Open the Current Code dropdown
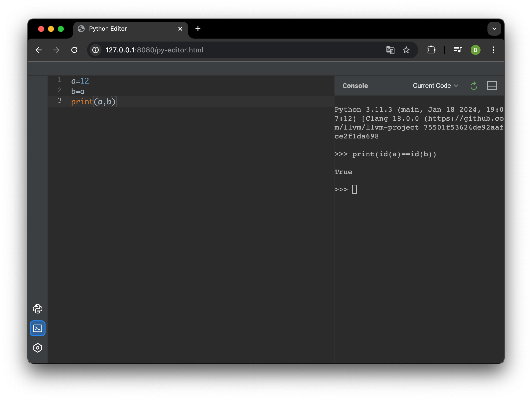 (x=435, y=86)
